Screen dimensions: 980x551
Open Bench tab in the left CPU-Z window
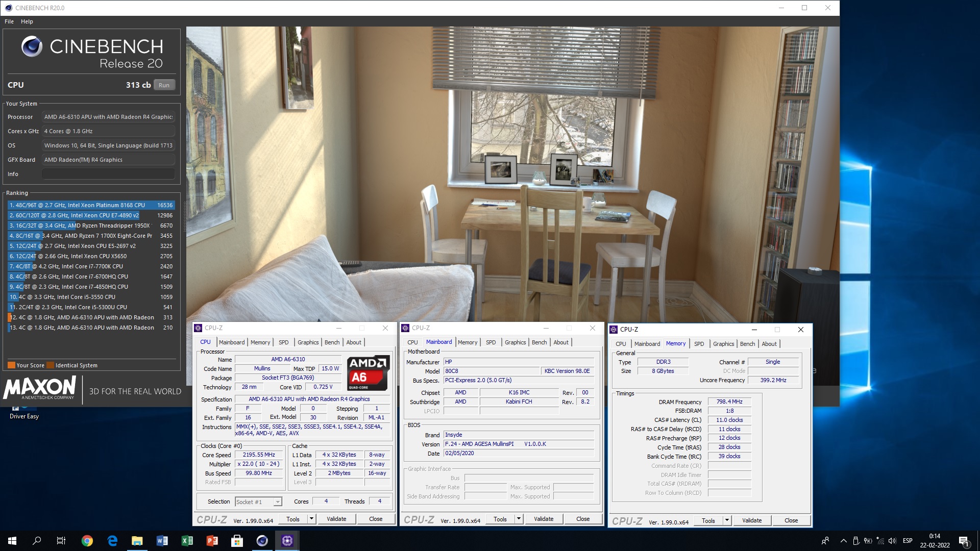(x=332, y=342)
